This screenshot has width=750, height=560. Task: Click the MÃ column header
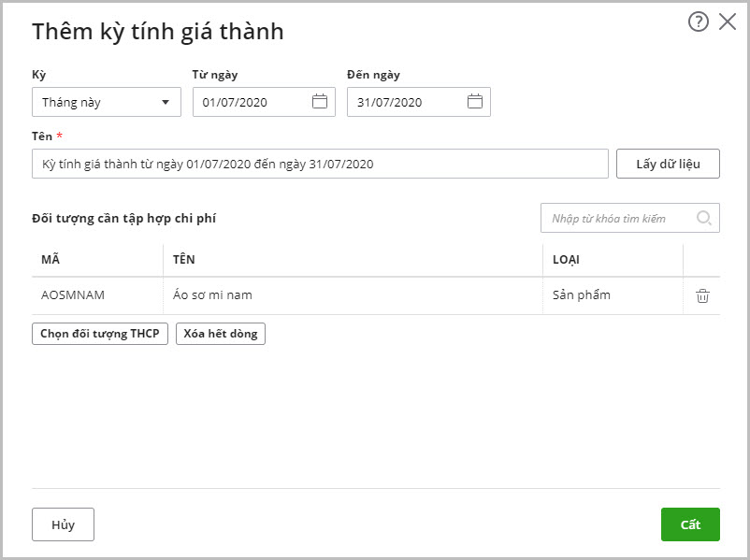50,260
